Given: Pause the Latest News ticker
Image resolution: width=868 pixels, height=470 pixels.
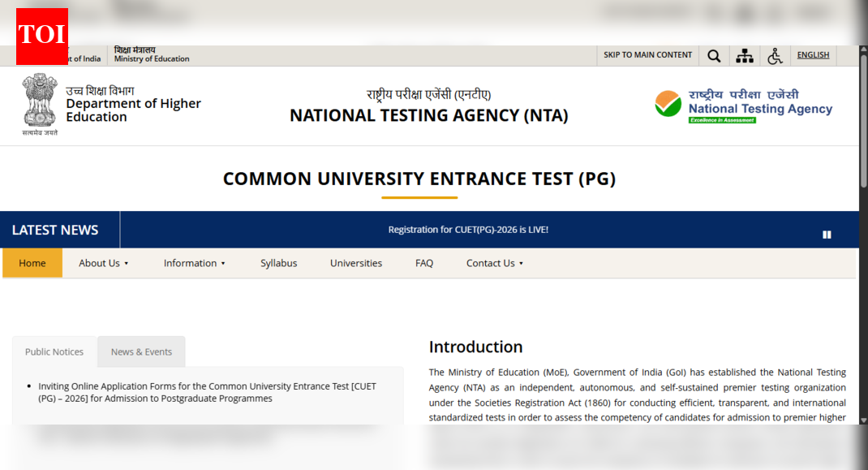Looking at the screenshot, I should pos(827,234).
